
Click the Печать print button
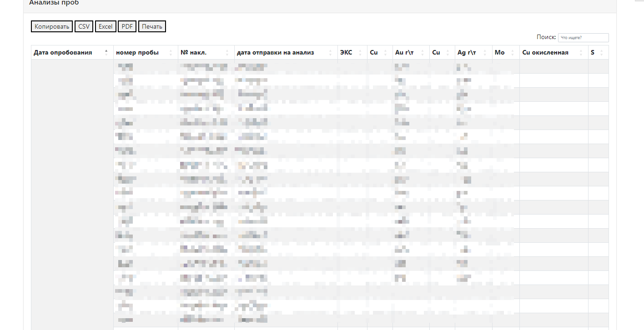pos(152,26)
